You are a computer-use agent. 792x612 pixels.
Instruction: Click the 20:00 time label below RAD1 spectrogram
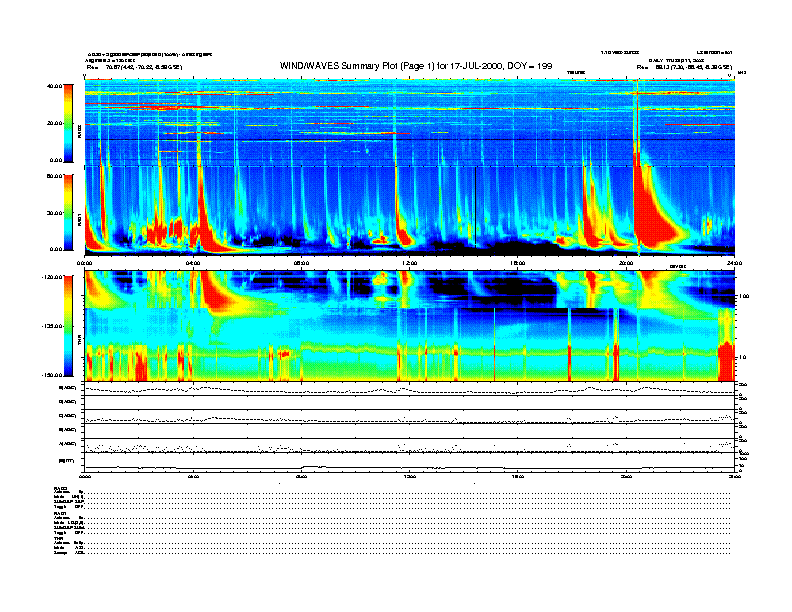[626, 263]
